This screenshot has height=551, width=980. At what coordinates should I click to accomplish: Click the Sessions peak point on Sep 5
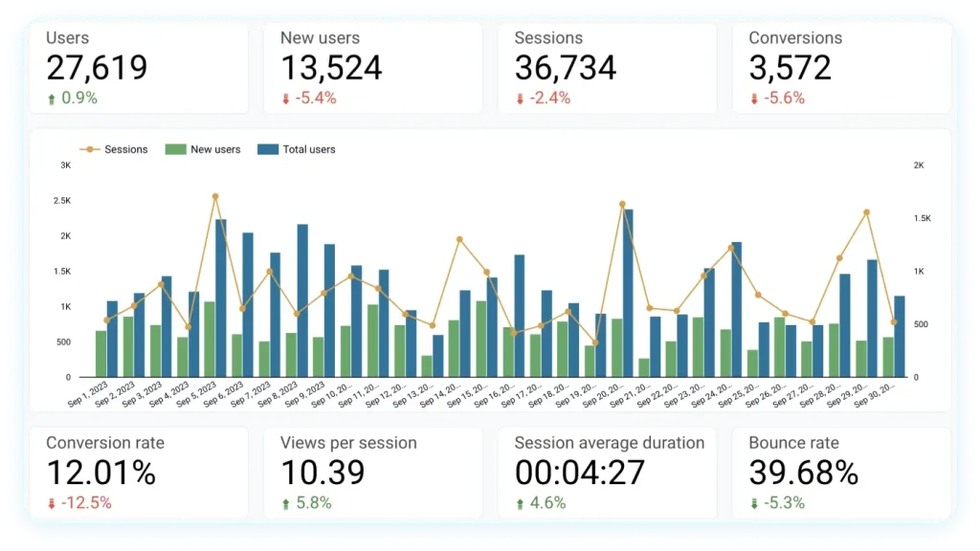pyautogui.click(x=215, y=197)
